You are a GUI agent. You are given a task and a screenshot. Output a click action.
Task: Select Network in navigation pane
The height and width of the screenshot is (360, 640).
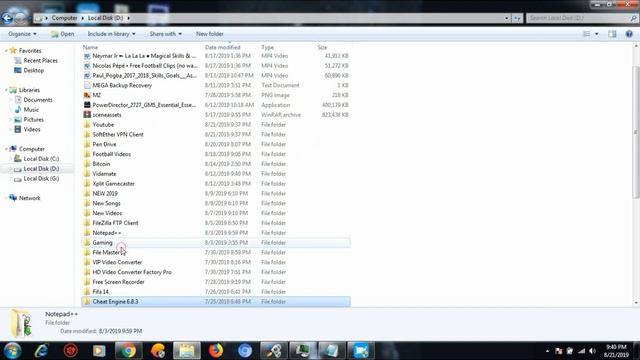click(29, 198)
